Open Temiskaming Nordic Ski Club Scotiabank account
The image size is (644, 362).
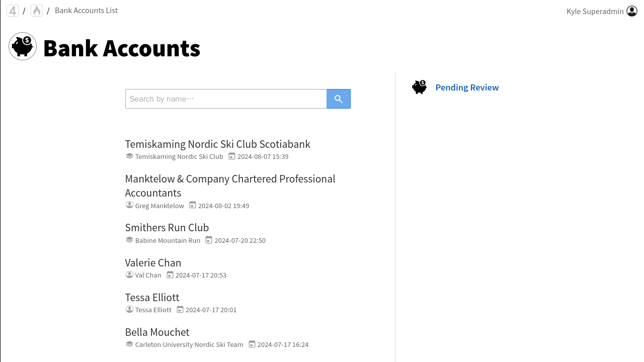pyautogui.click(x=217, y=144)
